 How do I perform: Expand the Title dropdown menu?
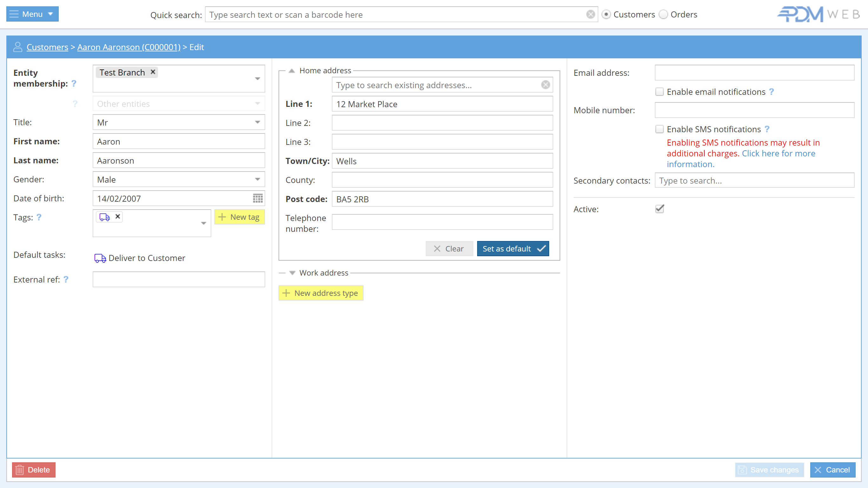click(x=258, y=122)
